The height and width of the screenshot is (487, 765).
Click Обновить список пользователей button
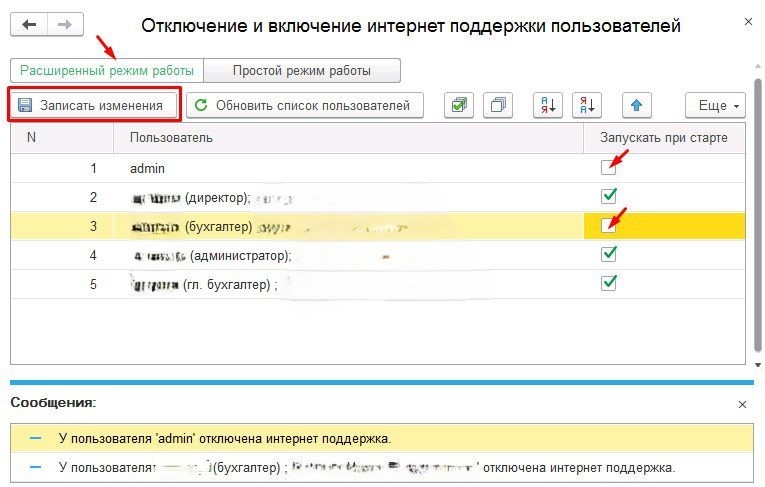point(304,105)
